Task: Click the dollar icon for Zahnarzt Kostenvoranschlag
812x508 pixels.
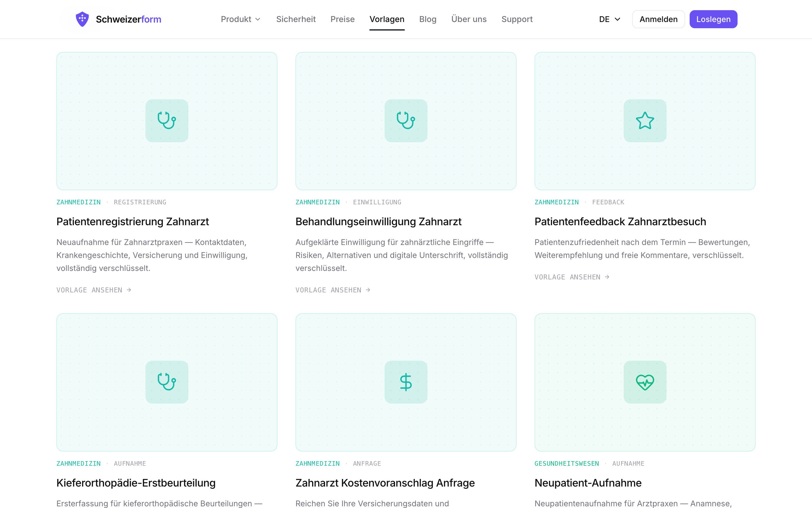Action: coord(406,382)
